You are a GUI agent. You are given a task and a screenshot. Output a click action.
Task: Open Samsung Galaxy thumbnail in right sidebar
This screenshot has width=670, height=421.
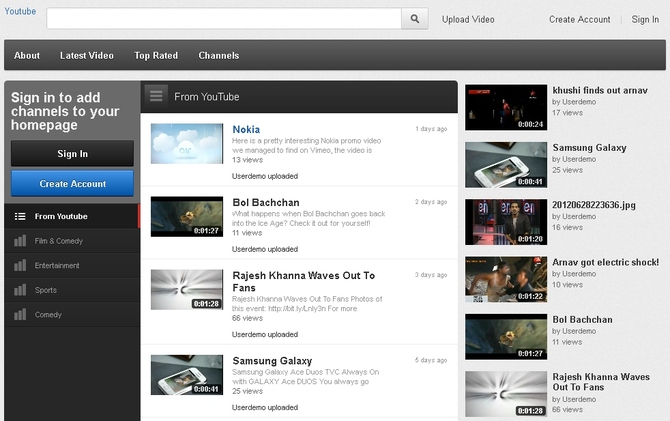pyautogui.click(x=506, y=165)
